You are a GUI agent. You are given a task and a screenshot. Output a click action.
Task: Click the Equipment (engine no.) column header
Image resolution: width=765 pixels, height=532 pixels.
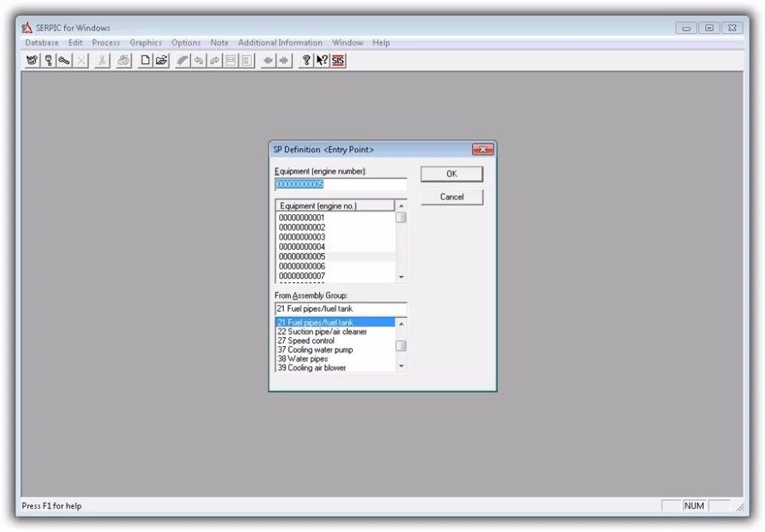[x=335, y=206]
